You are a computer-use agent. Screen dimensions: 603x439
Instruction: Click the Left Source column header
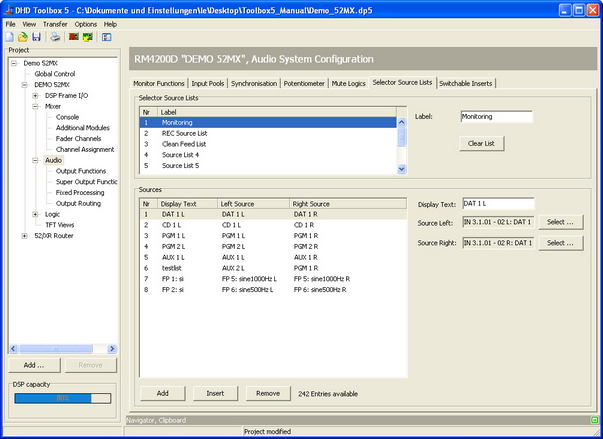[253, 204]
